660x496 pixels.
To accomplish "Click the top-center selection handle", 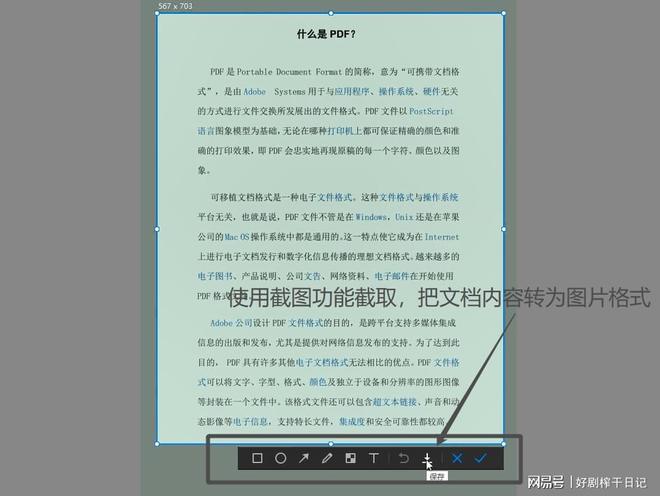I will click(x=331, y=13).
